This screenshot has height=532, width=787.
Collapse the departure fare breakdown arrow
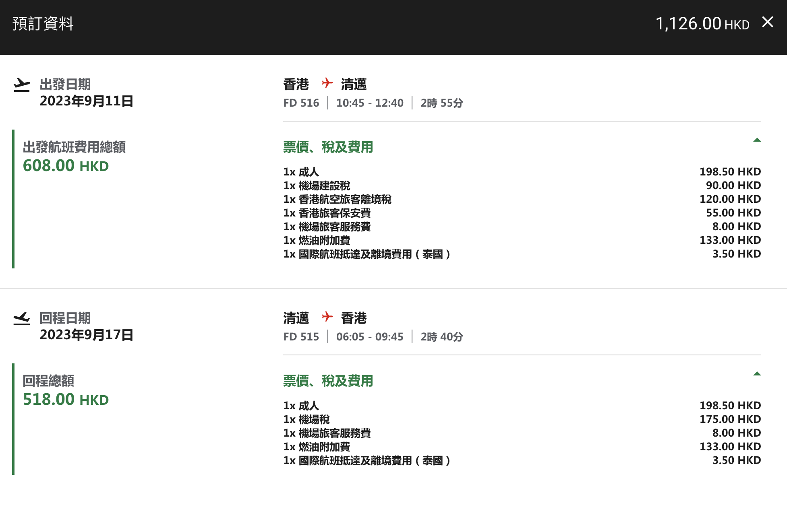coord(757,140)
